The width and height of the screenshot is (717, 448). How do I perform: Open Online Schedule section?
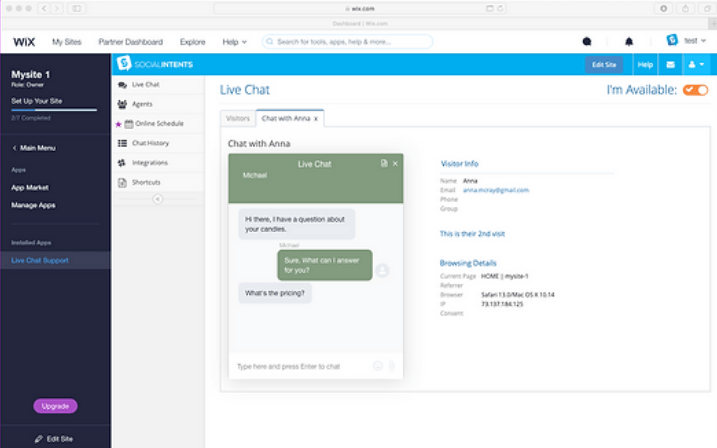[158, 124]
